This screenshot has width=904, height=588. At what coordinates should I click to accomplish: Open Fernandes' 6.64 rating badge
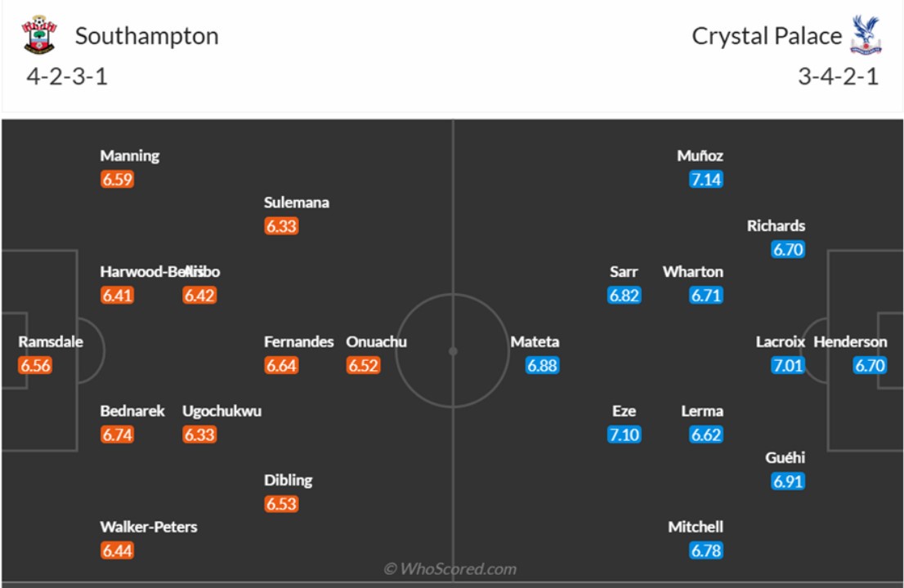point(280,365)
